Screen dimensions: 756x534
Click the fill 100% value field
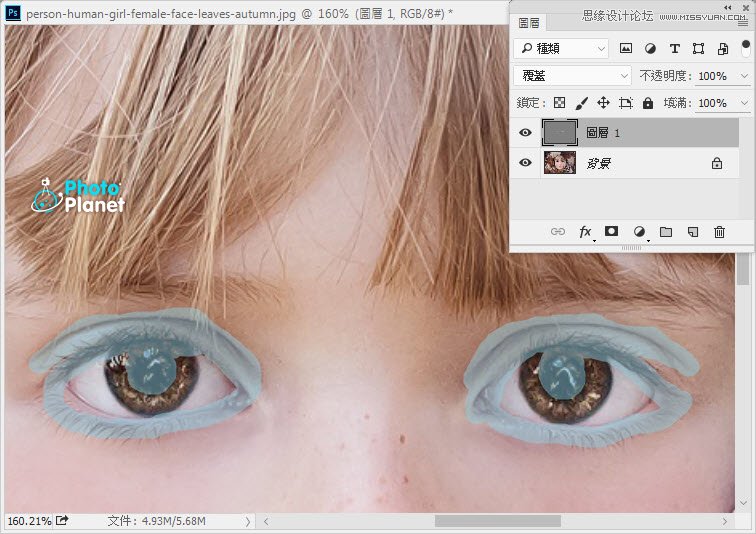[x=715, y=103]
